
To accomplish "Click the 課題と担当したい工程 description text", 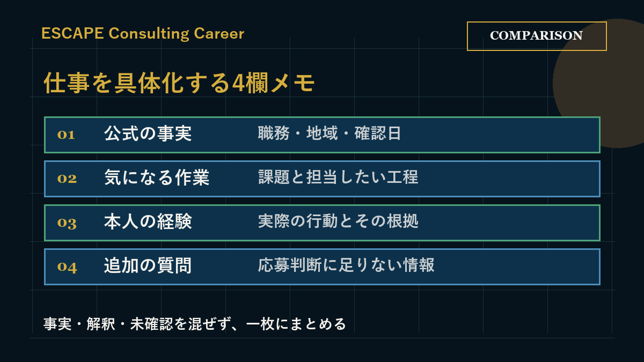I will point(338,178).
